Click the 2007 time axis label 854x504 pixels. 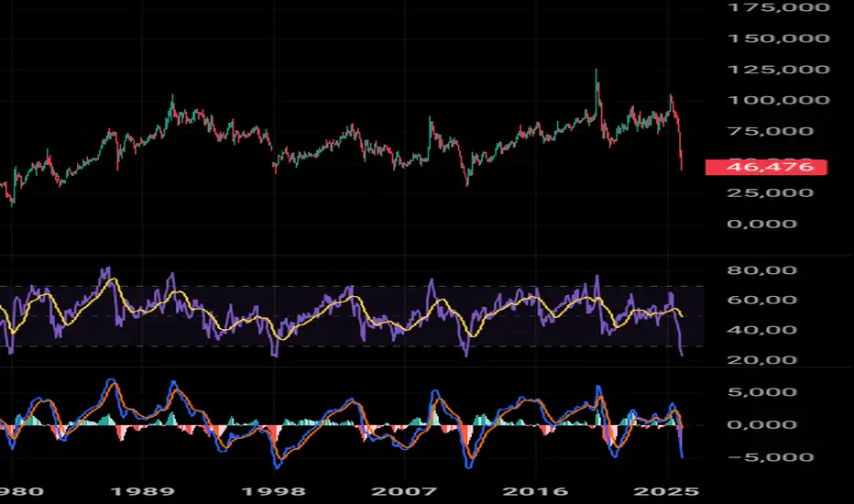coord(404,491)
